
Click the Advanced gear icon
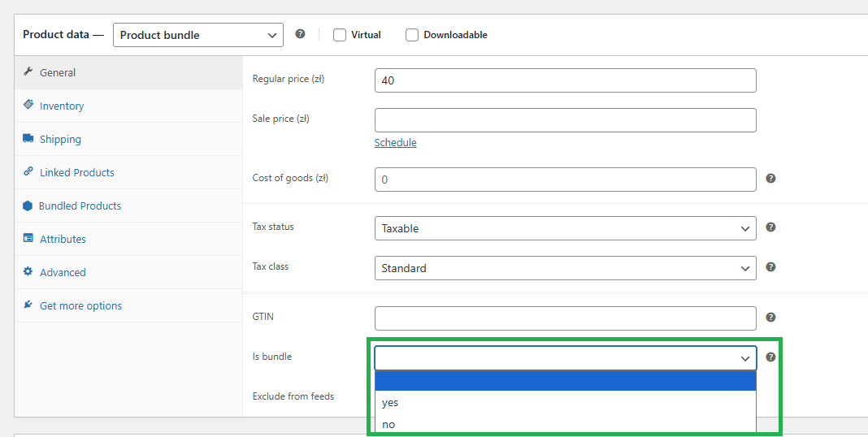point(28,272)
